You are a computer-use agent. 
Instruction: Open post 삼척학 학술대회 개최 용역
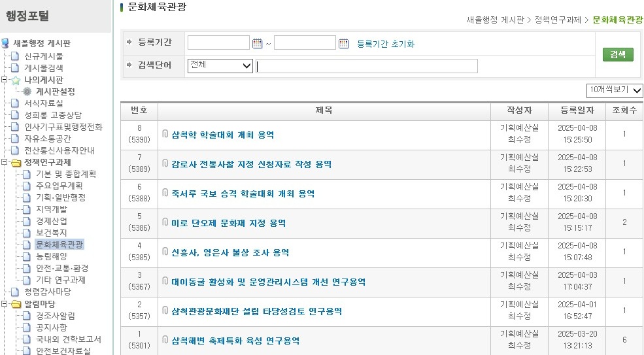coord(222,135)
